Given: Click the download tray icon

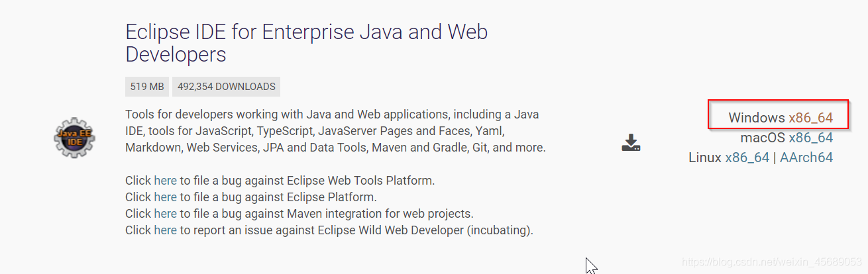Looking at the screenshot, I should pos(631,142).
